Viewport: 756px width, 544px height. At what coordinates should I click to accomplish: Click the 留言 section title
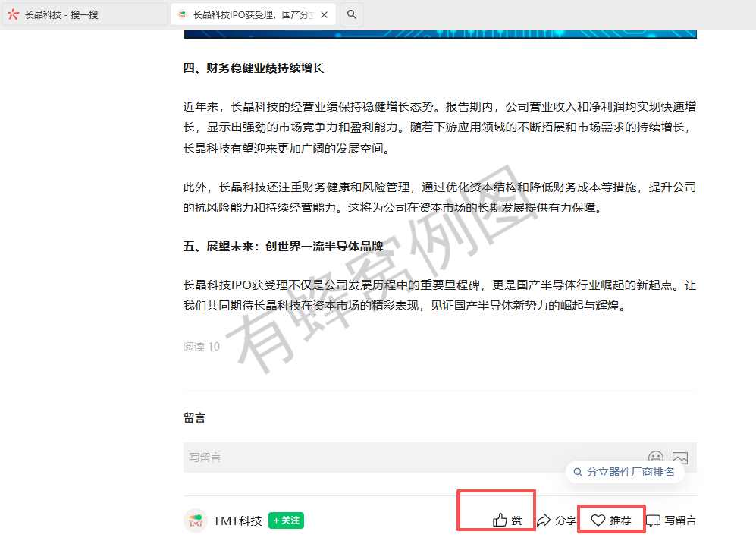click(x=195, y=417)
